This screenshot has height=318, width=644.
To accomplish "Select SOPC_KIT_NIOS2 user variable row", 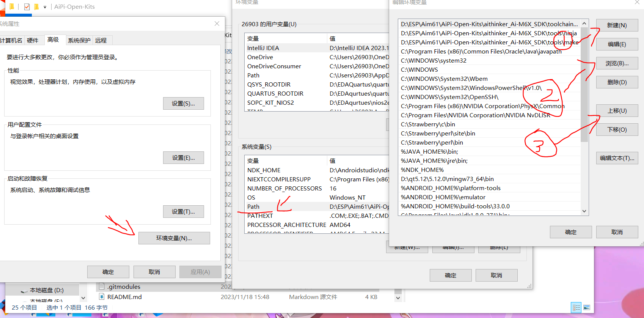I will click(317, 103).
